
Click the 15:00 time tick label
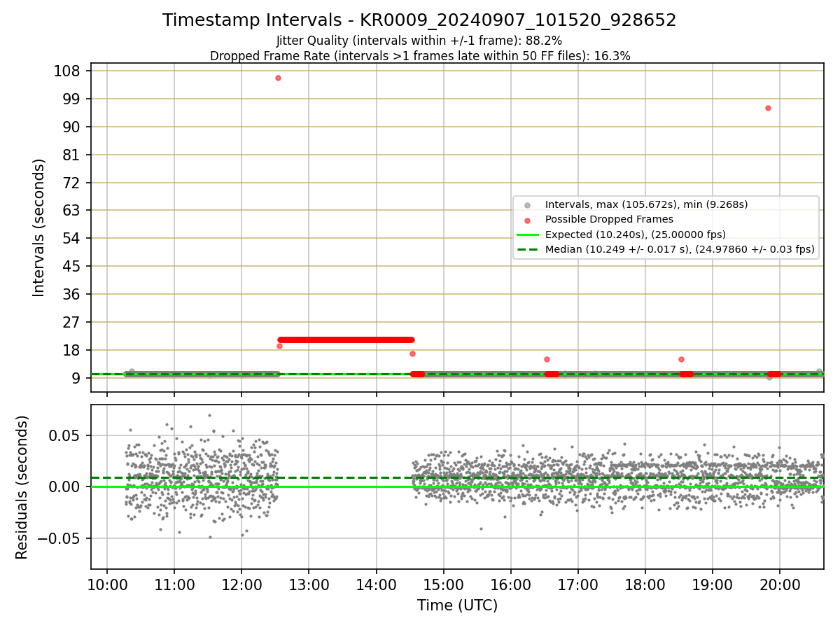pyautogui.click(x=444, y=584)
